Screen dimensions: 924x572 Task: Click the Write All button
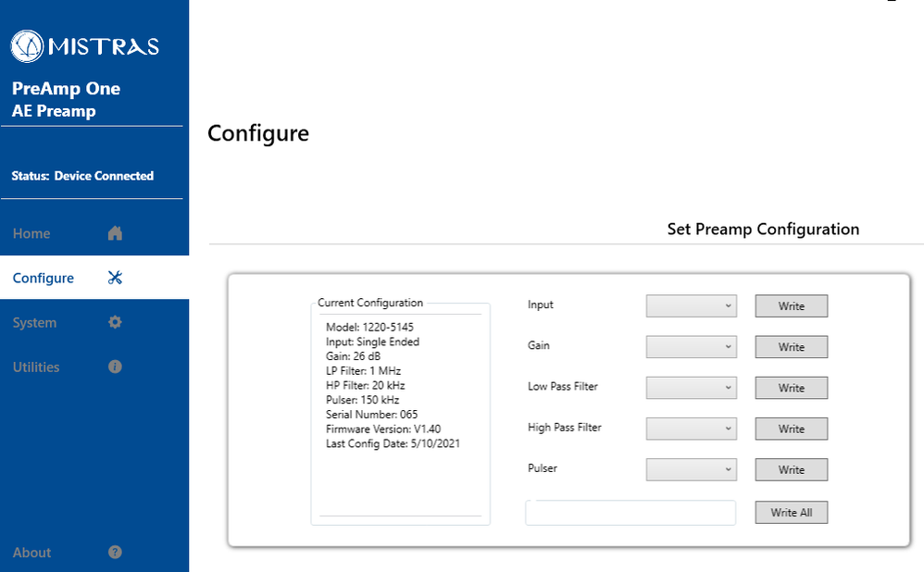pos(792,512)
